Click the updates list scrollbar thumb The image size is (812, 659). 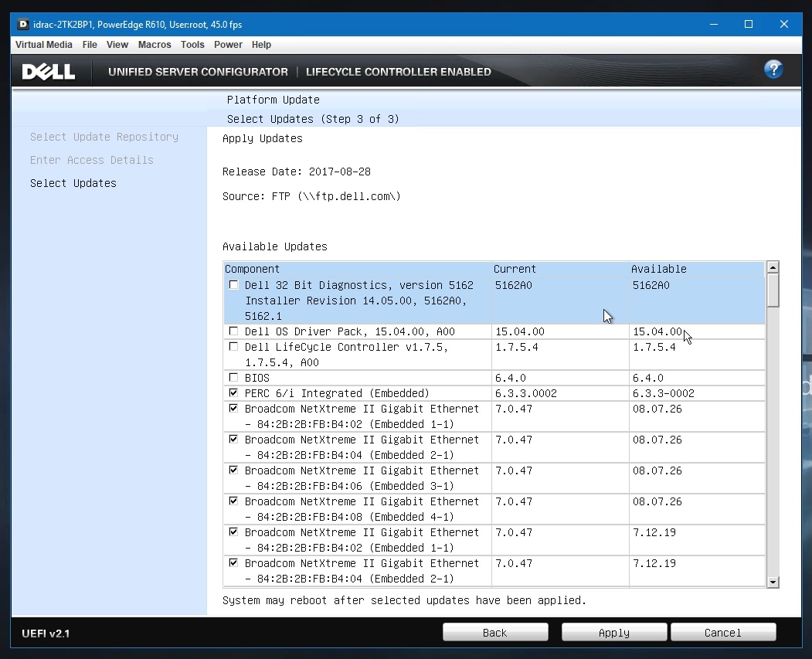pyautogui.click(x=773, y=290)
